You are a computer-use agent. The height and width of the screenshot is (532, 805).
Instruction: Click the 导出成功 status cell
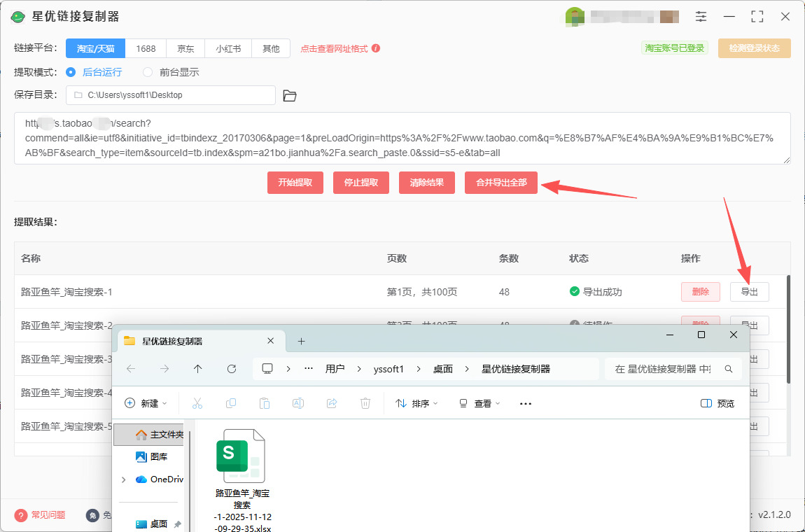point(596,292)
